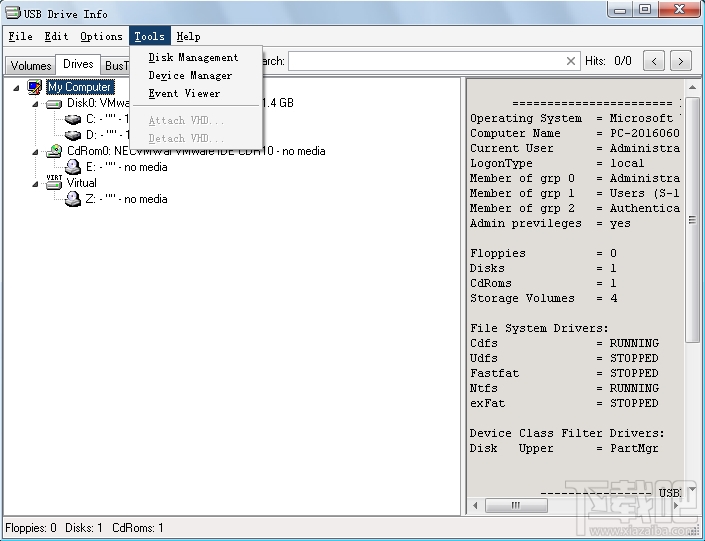The width and height of the screenshot is (705, 541).
Task: Switch to the partially hidden BusT tab
Action: (x=115, y=66)
